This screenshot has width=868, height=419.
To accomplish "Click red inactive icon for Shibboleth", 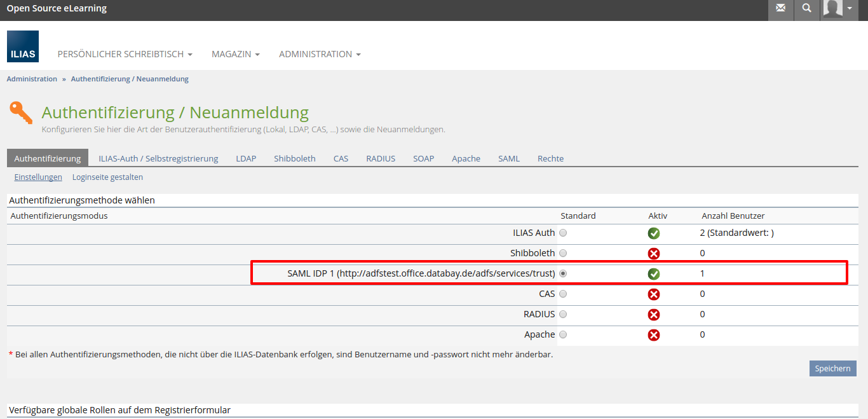I will tap(654, 254).
